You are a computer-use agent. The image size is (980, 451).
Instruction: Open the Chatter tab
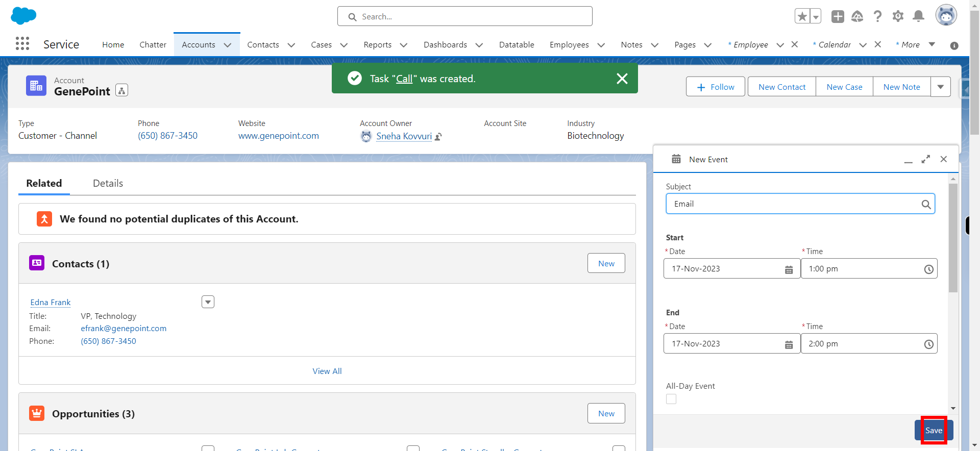coord(153,44)
